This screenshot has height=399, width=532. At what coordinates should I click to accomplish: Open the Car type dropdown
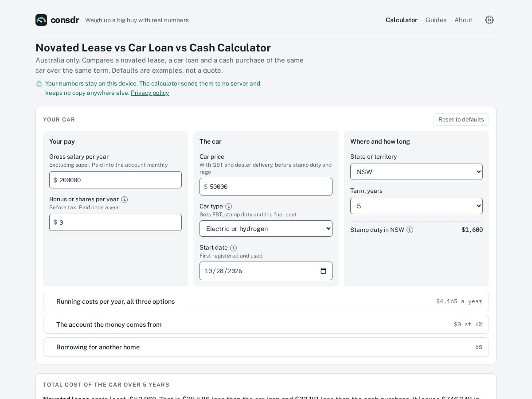266,229
